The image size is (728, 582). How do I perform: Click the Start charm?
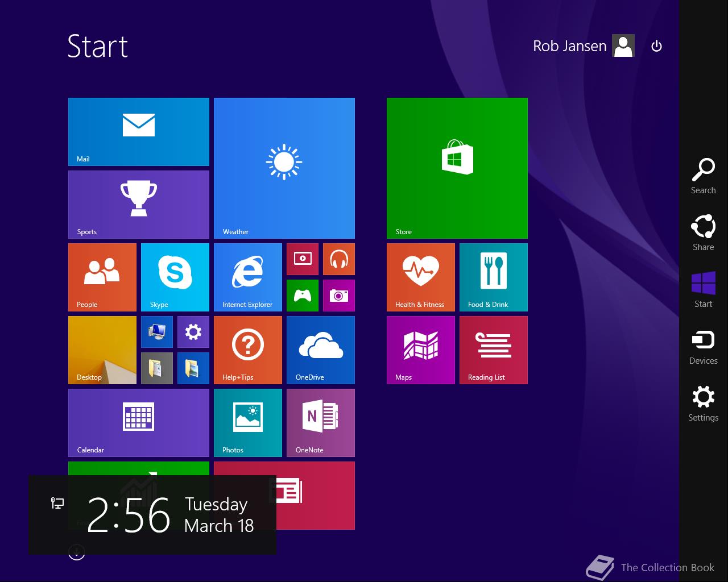click(704, 290)
